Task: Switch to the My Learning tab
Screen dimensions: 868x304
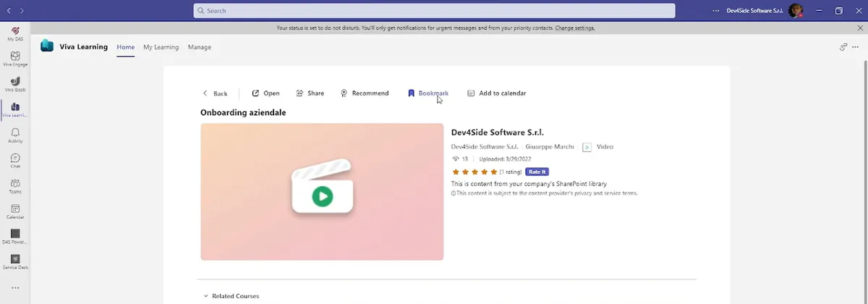Action: point(161,47)
